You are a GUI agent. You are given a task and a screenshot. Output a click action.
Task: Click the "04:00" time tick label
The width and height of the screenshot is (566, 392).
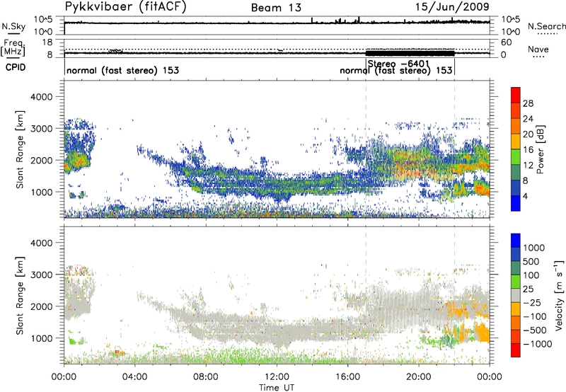134,377
